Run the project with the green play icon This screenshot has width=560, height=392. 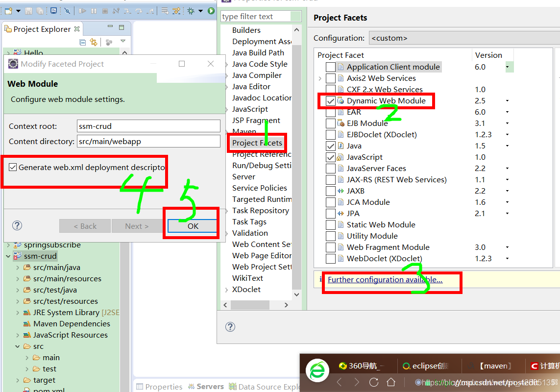coord(211,11)
